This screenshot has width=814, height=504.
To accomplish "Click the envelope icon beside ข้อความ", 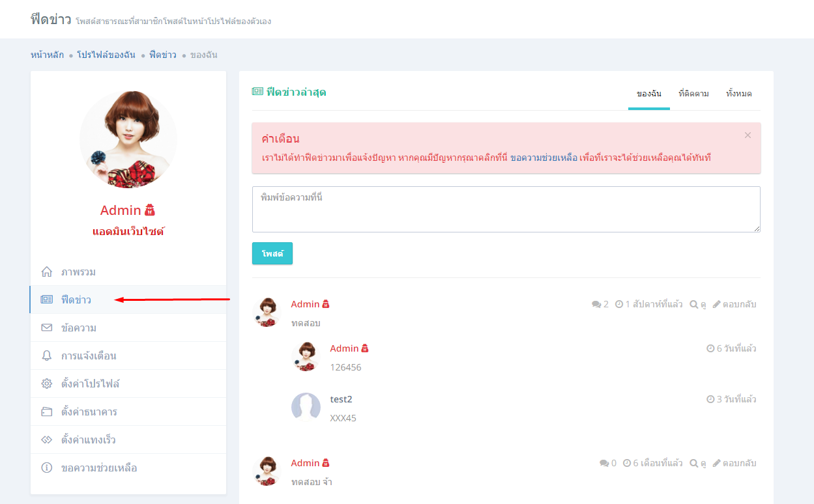I will tap(46, 328).
